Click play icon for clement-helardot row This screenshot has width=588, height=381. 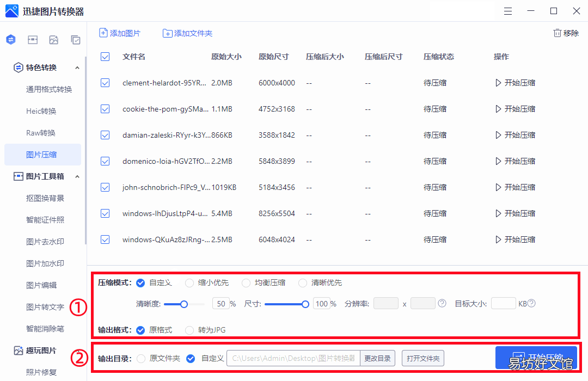[498, 83]
